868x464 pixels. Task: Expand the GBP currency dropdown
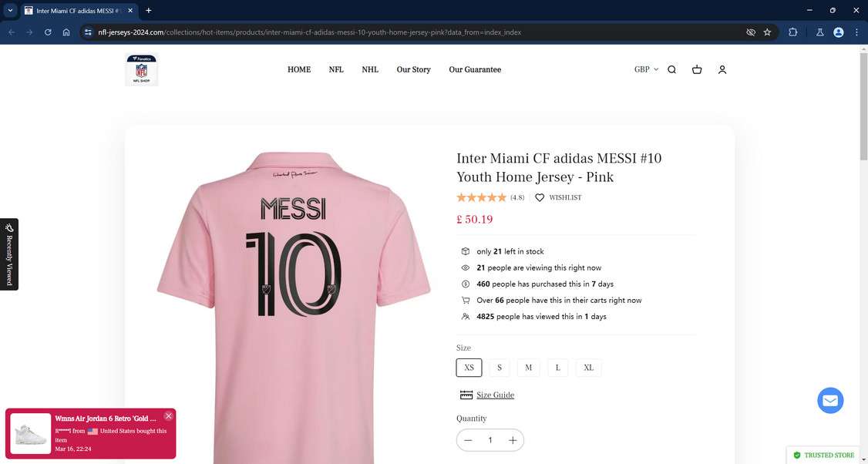click(646, 69)
